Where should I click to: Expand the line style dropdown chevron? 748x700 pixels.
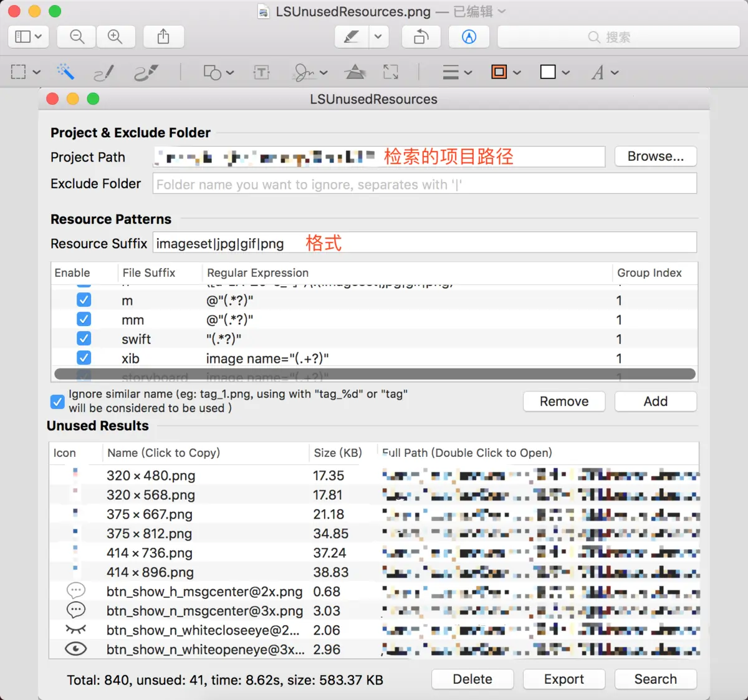pyautogui.click(x=468, y=72)
